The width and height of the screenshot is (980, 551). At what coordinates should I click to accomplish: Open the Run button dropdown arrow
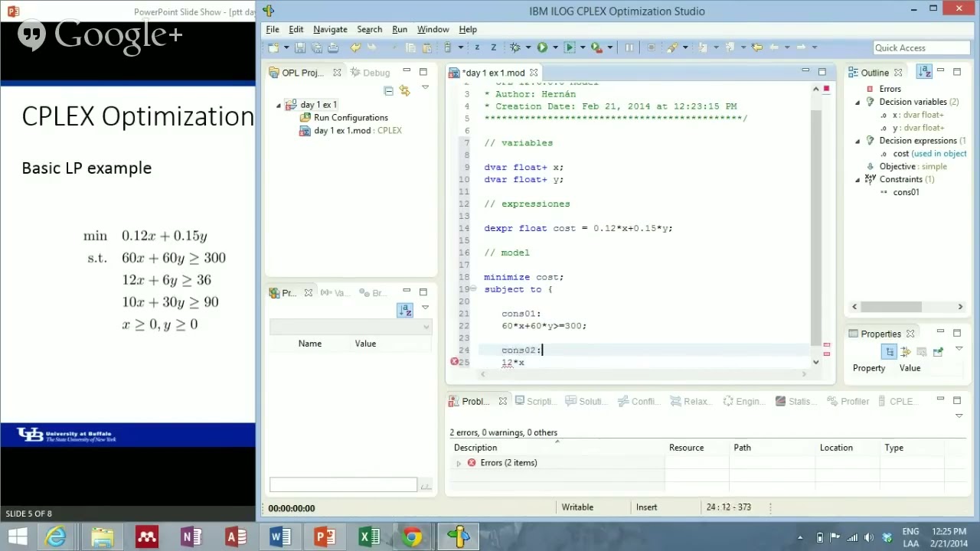coord(554,47)
